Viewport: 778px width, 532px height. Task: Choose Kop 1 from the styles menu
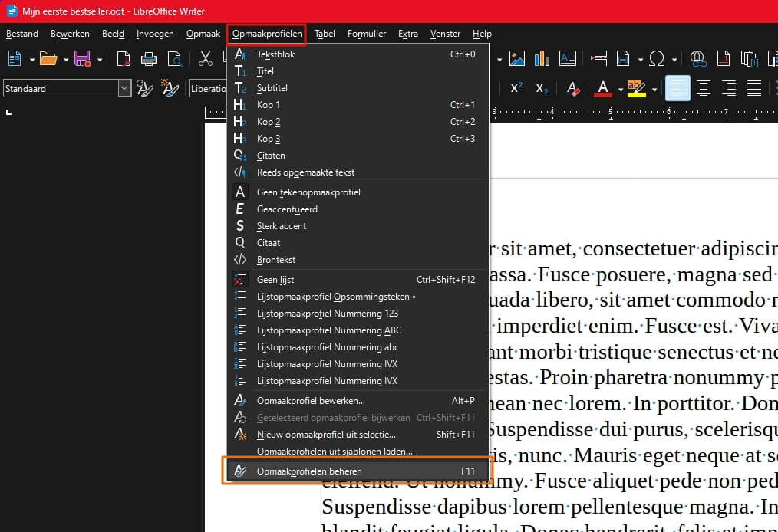click(269, 105)
